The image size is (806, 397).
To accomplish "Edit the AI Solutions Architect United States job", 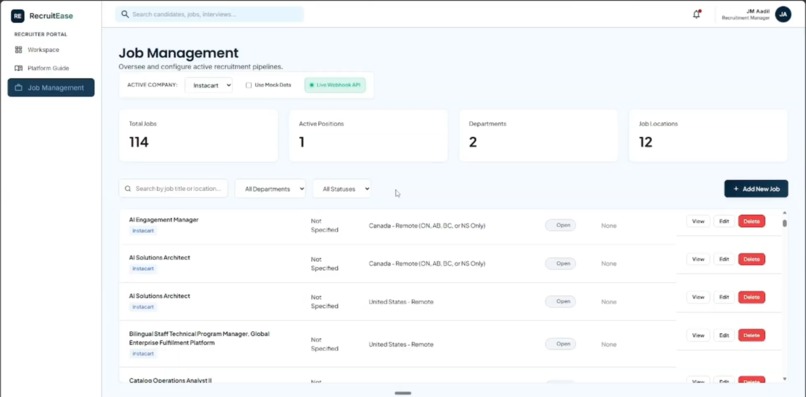I will tap(724, 297).
